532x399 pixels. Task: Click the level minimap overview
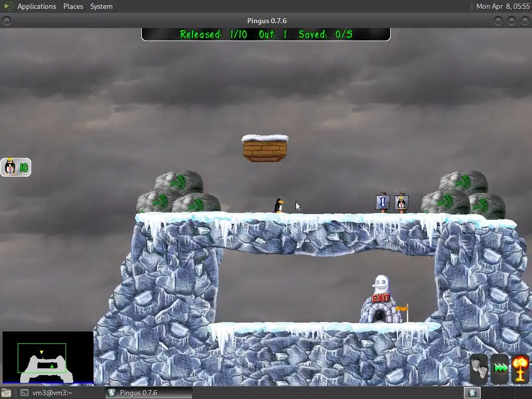point(48,358)
